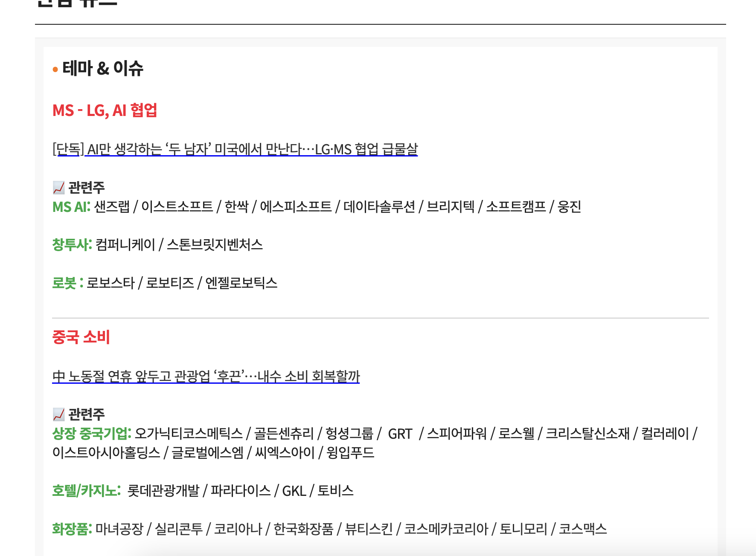The height and width of the screenshot is (556, 756).
Task: Click the stock name '소프트캠프'
Action: click(516, 207)
